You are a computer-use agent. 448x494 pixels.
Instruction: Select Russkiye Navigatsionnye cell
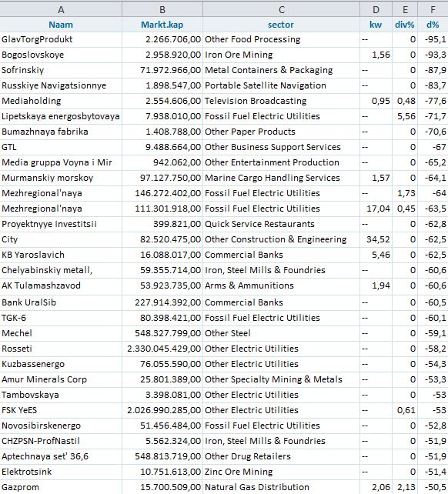[x=61, y=85]
